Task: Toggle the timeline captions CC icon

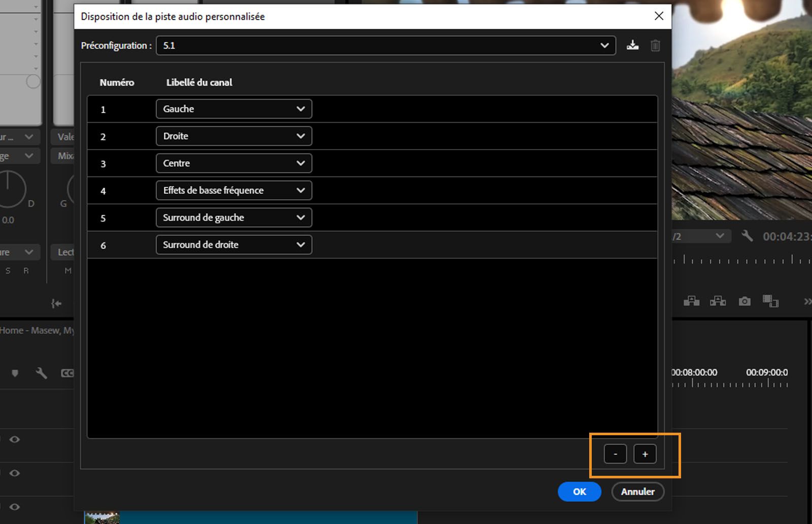Action: point(67,373)
